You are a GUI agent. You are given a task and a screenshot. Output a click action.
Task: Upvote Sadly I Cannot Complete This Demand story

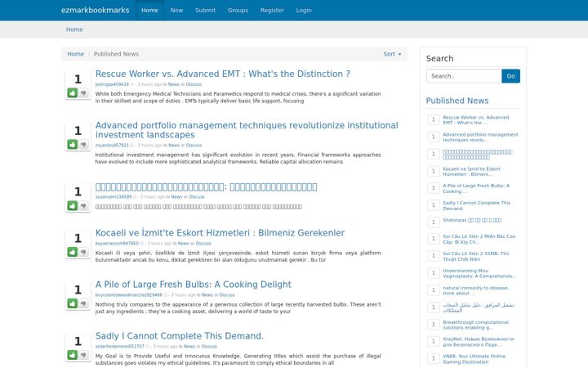tap(73, 354)
